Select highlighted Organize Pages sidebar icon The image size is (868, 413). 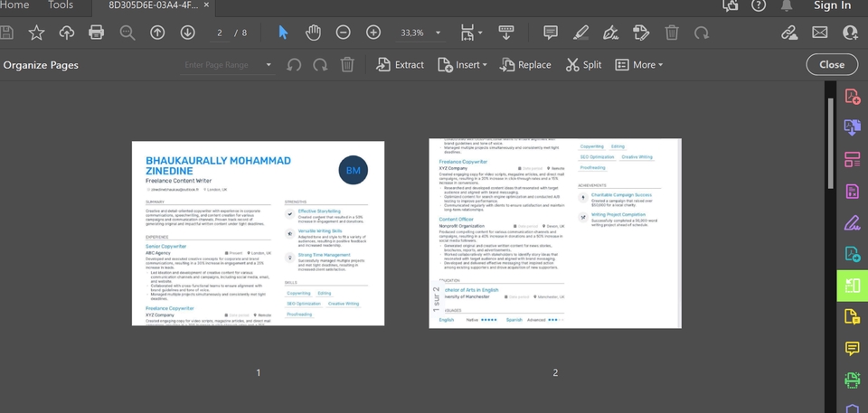(x=852, y=286)
